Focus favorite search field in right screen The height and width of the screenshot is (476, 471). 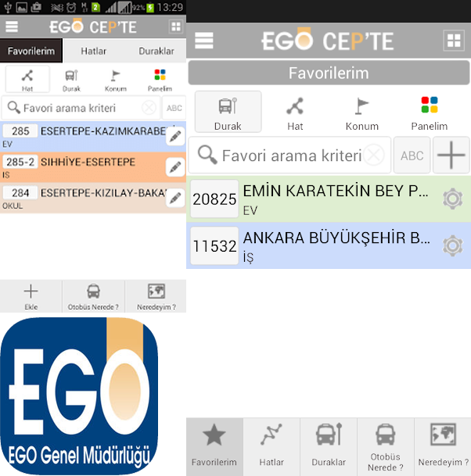289,155
